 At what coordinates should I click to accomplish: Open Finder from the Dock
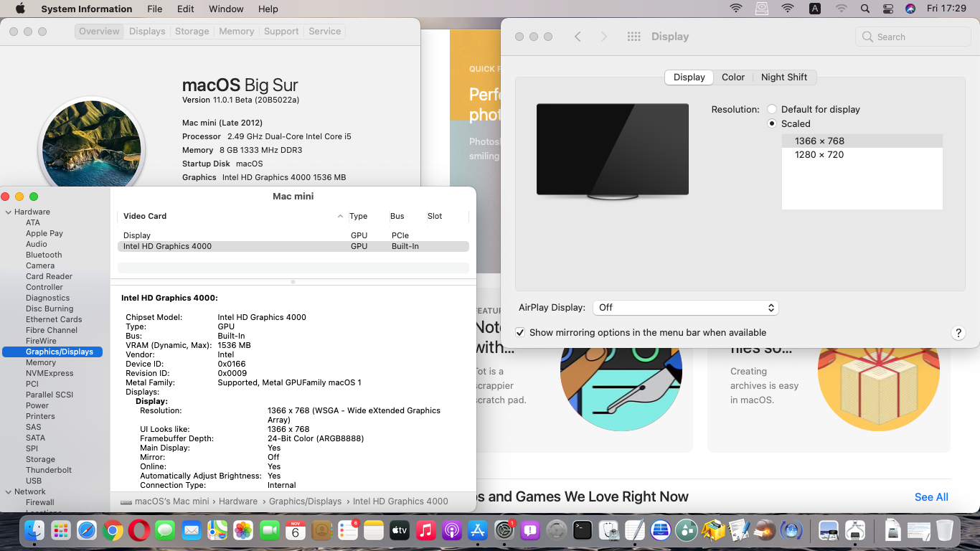pyautogui.click(x=34, y=531)
